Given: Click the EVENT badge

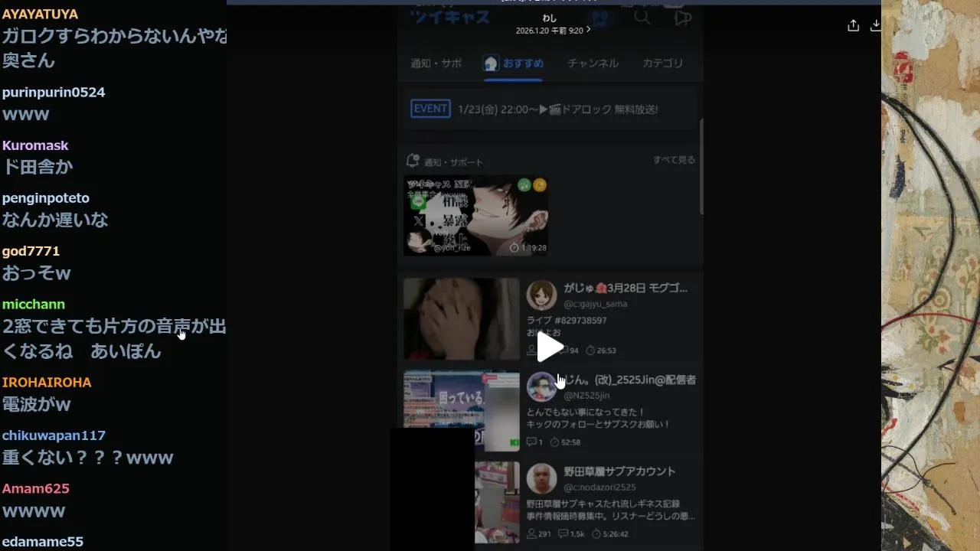Looking at the screenshot, I should [x=430, y=109].
